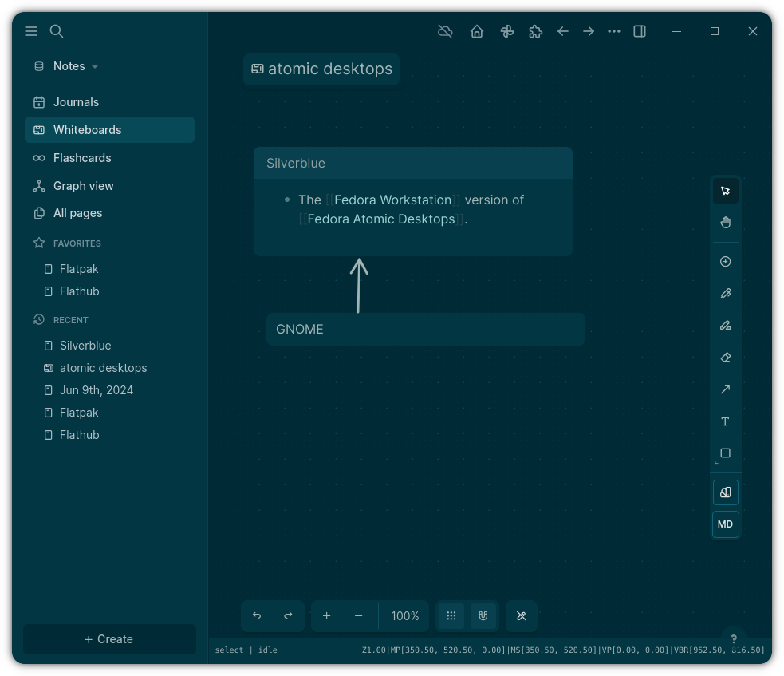The width and height of the screenshot is (784, 676).
Task: Click the add block or page tool
Action: 725,262
